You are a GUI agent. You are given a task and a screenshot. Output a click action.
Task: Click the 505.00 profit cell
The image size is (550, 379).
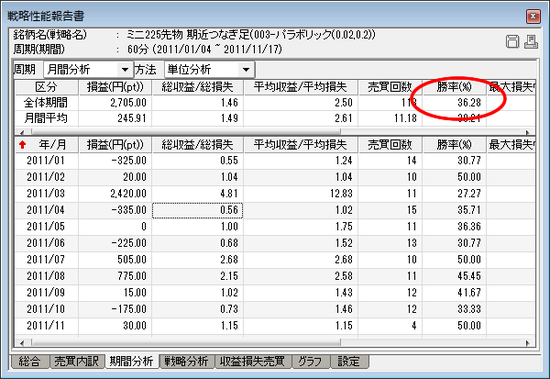coord(115,260)
